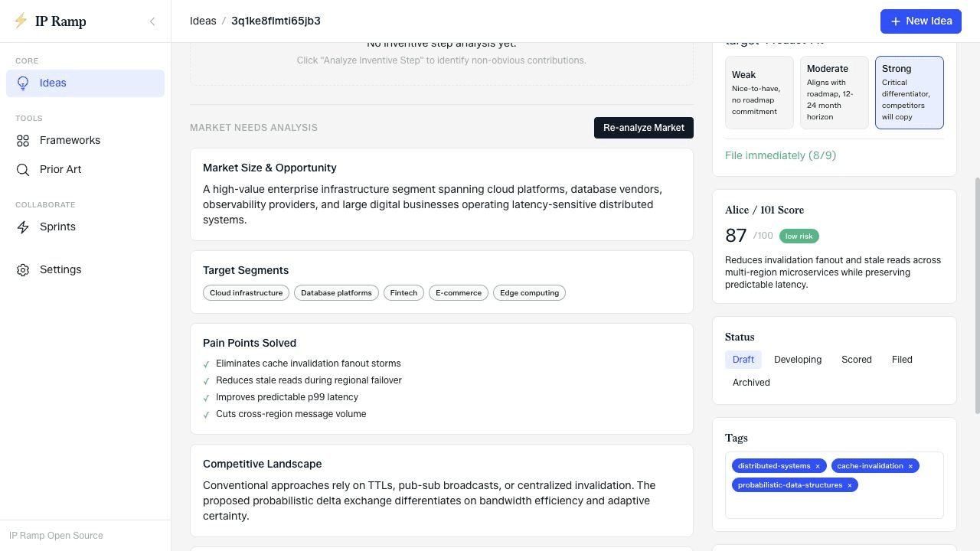Open Sprints via the bolt icon

[x=23, y=227]
